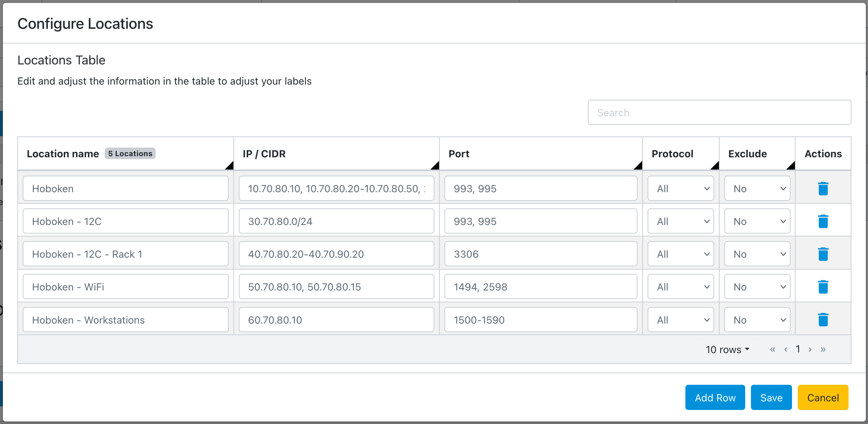Delete the Hoboken - WiFi row
This screenshot has height=424, width=868.
[823, 287]
